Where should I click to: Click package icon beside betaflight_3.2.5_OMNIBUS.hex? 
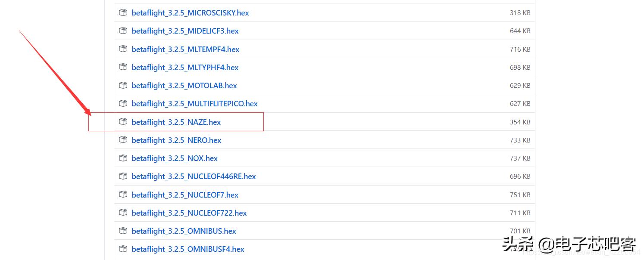click(123, 231)
